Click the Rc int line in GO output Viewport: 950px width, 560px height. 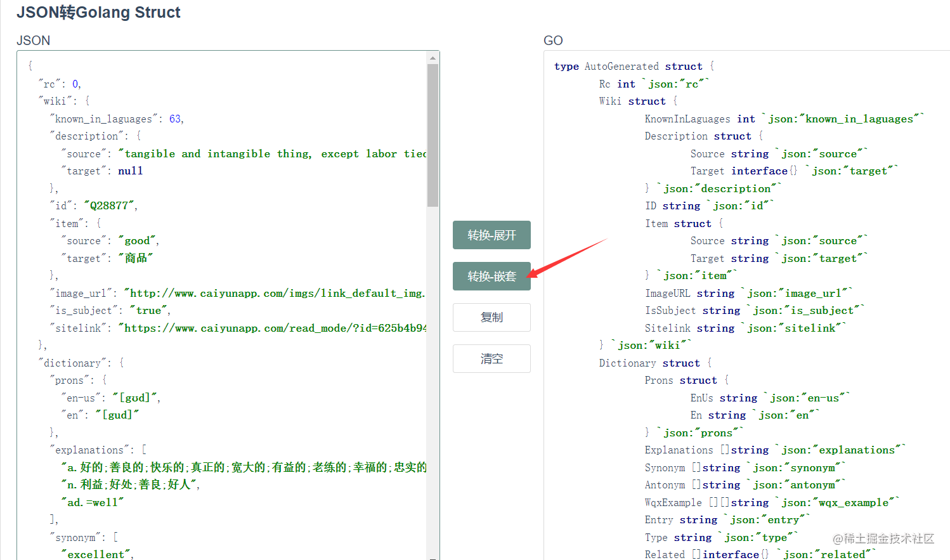click(654, 84)
